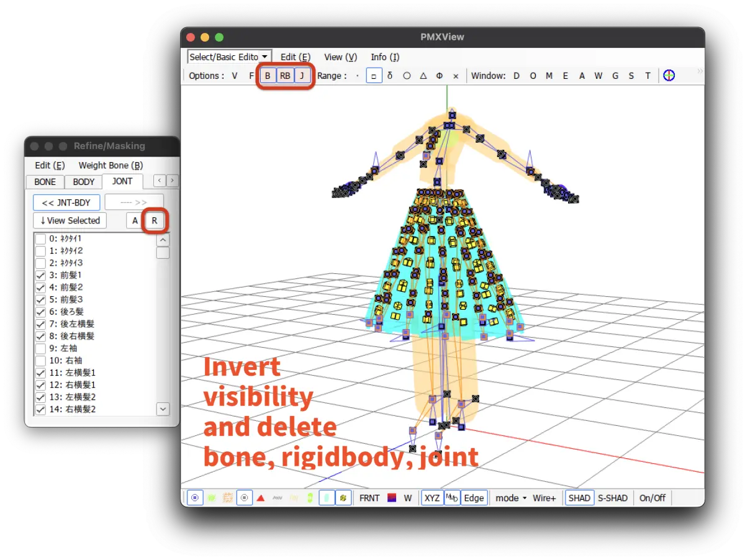Viewport: 745px width, 560px height.
Task: Open the View (V) menu
Action: pyautogui.click(x=341, y=56)
